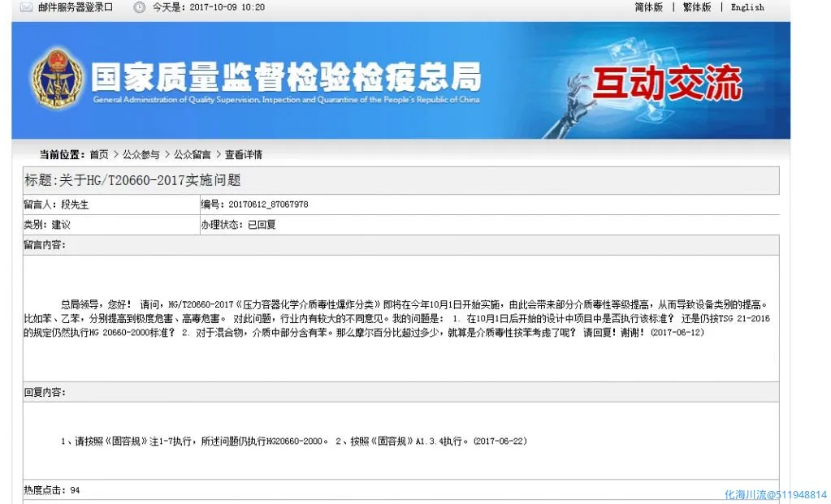Click the 热度点击 94 counter
Viewport: 831px width, 504px height.
[52, 490]
